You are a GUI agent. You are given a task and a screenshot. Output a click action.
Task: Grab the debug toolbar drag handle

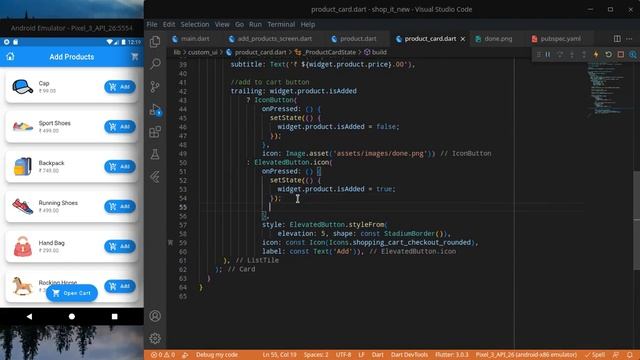point(538,54)
